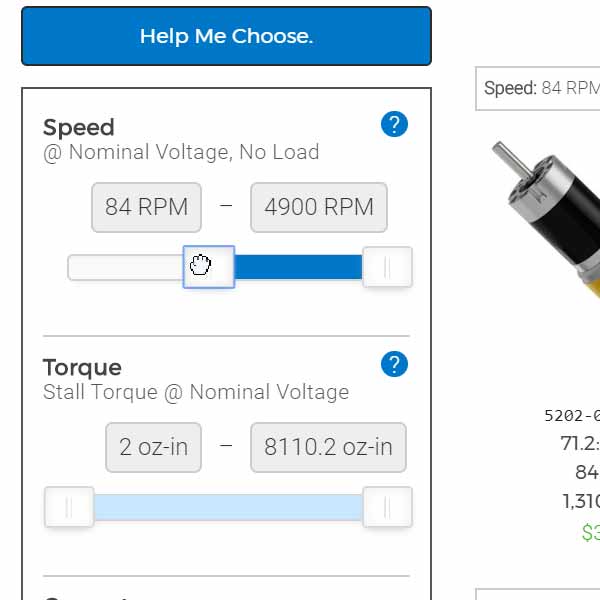Screen dimensions: 600x600
Task: Open the 5202 motor product number link
Action: coord(572,415)
